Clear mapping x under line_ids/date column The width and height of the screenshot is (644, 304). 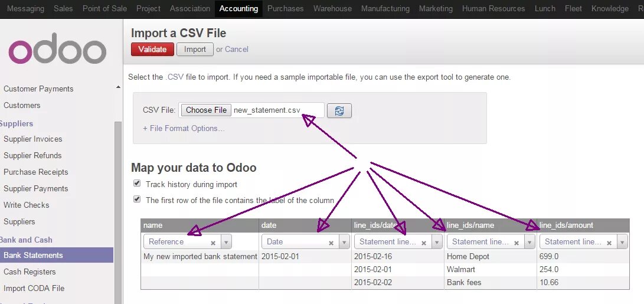pos(424,243)
